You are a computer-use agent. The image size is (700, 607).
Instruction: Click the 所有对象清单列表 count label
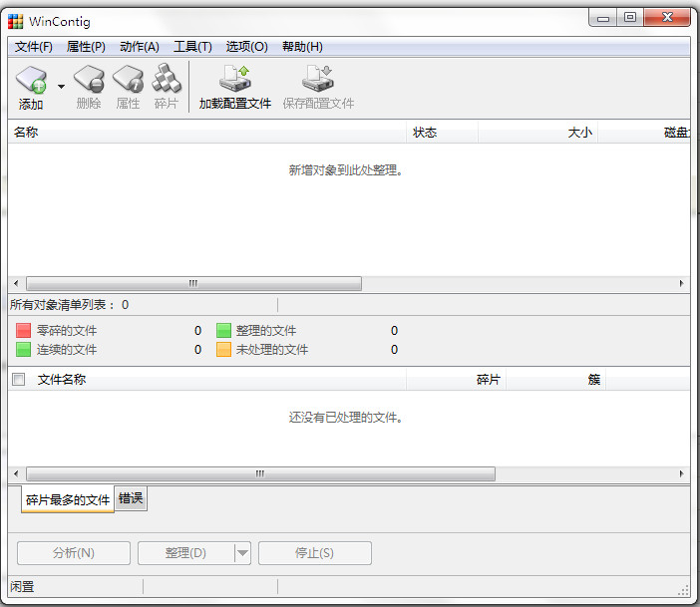(69, 305)
